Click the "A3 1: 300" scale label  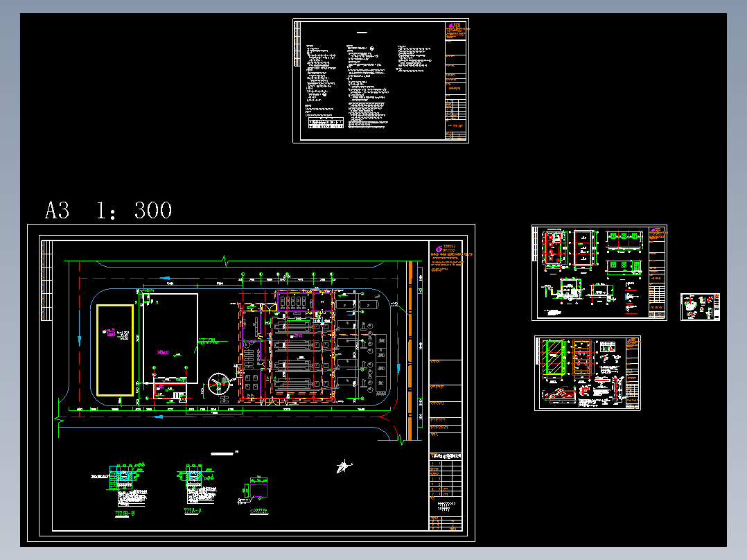pyautogui.click(x=108, y=210)
